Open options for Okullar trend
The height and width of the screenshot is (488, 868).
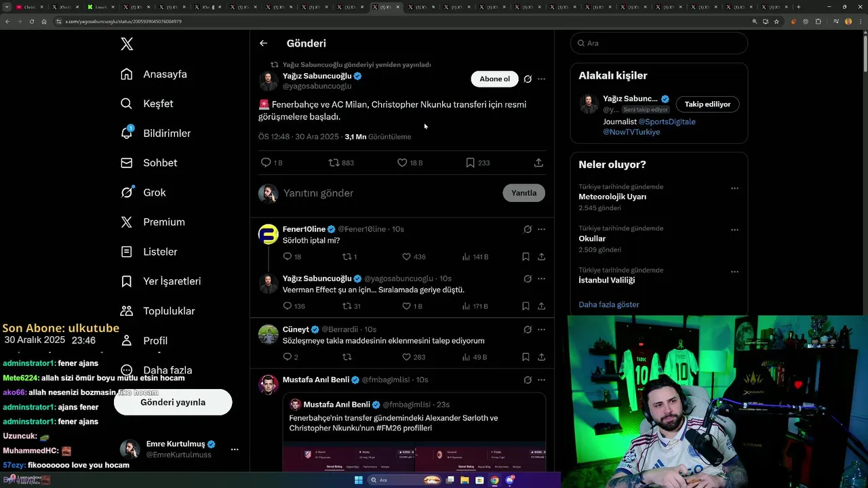734,230
